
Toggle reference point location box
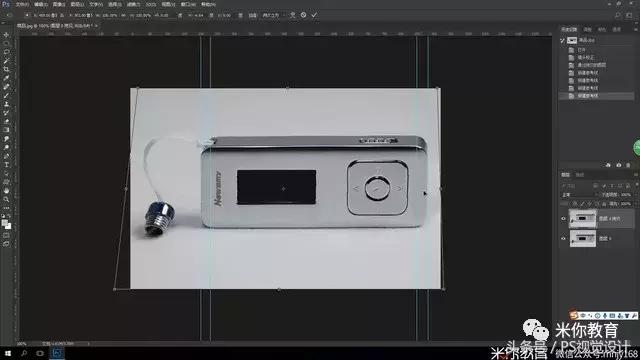coord(27,15)
